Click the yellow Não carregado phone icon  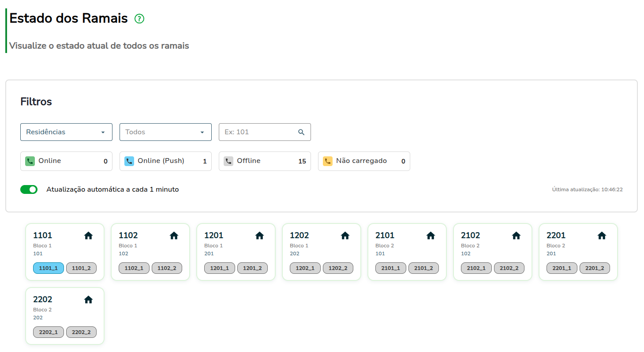tap(328, 161)
